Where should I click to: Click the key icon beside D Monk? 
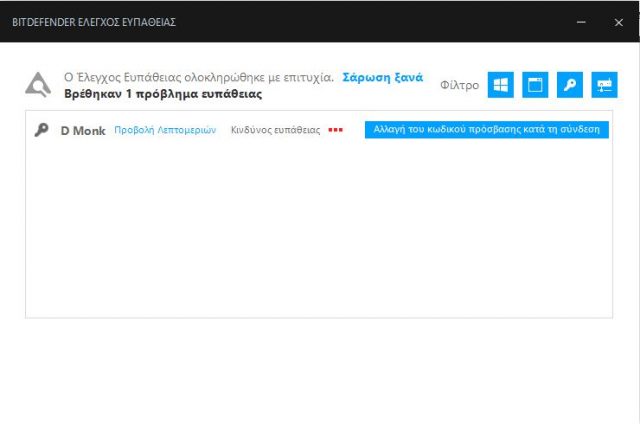(x=41, y=130)
